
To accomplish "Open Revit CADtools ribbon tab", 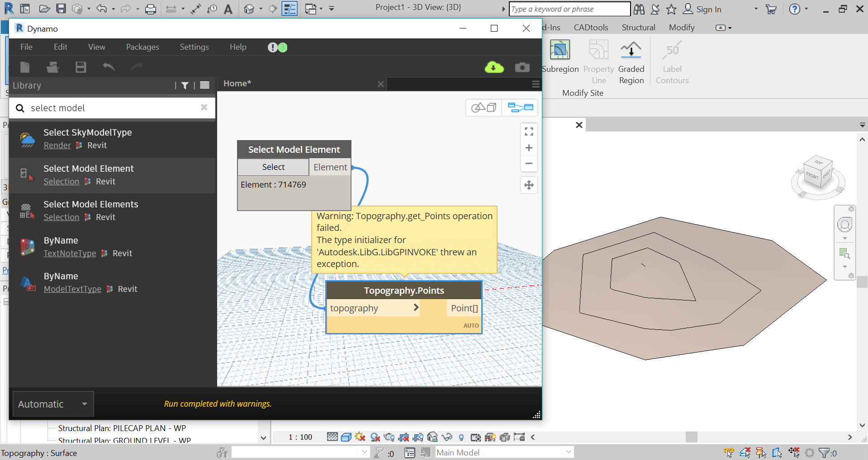I will click(x=591, y=28).
